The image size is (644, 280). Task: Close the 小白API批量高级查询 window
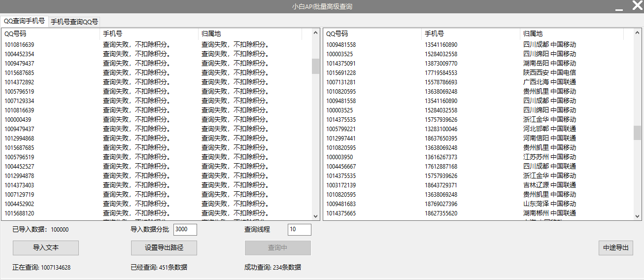pos(637,6)
